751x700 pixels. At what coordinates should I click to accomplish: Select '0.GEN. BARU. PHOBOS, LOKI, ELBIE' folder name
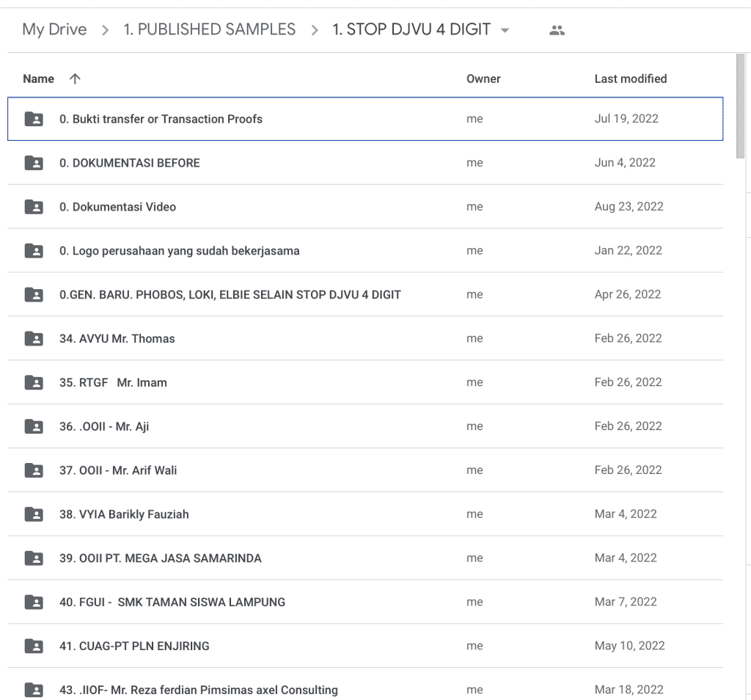[230, 295]
